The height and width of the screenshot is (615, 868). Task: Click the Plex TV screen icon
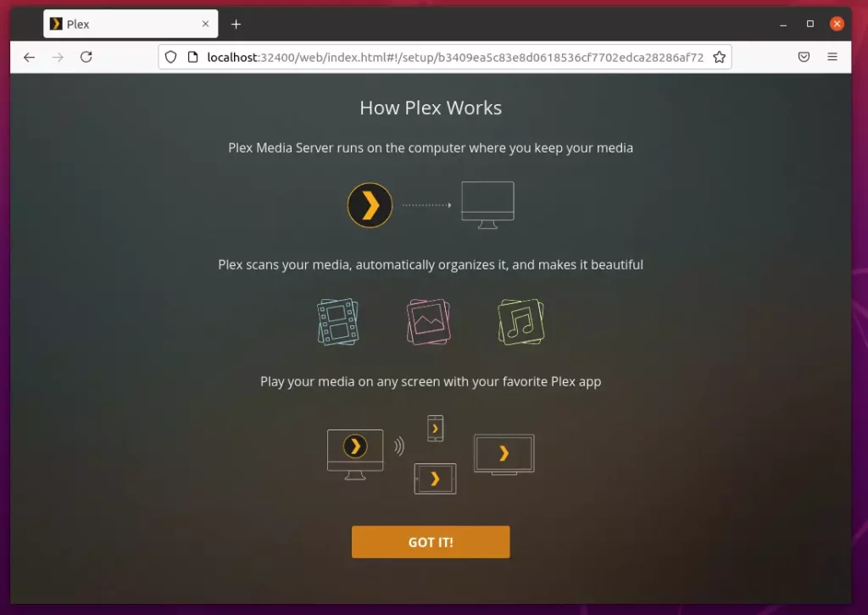point(504,454)
